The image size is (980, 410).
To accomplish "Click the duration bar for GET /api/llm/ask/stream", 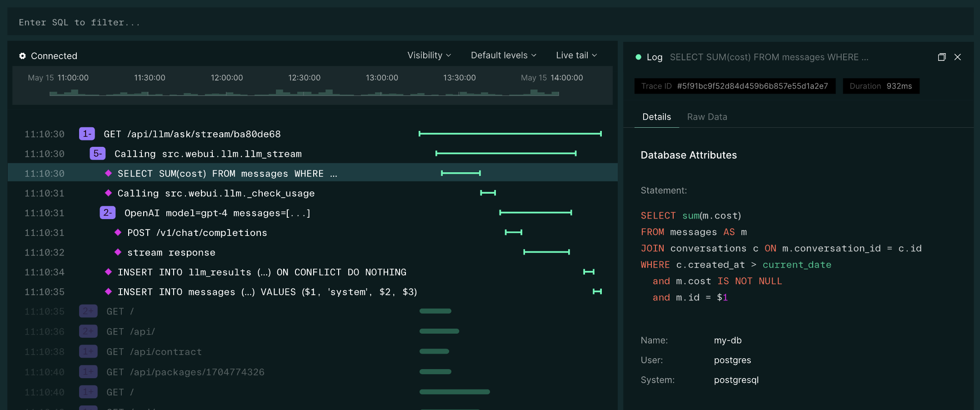I will (510, 134).
